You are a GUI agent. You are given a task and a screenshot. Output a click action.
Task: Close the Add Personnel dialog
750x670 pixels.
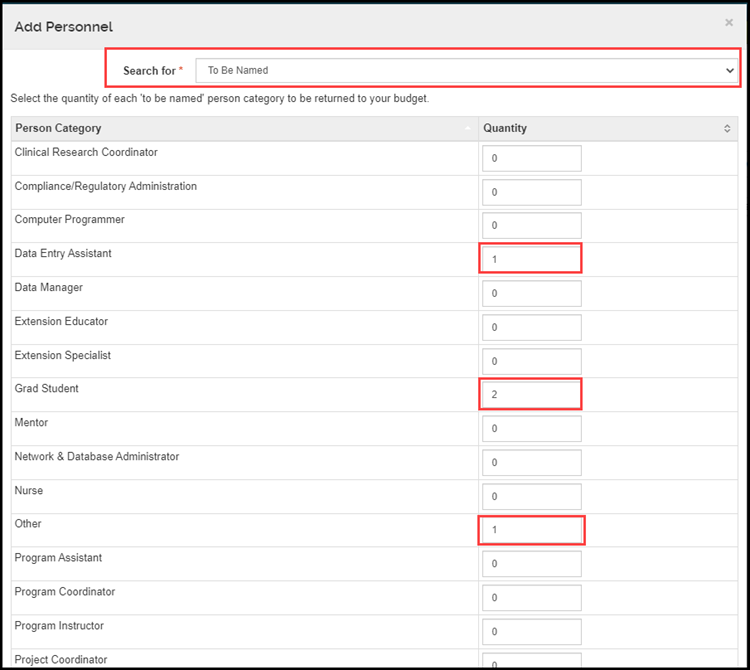click(x=728, y=22)
